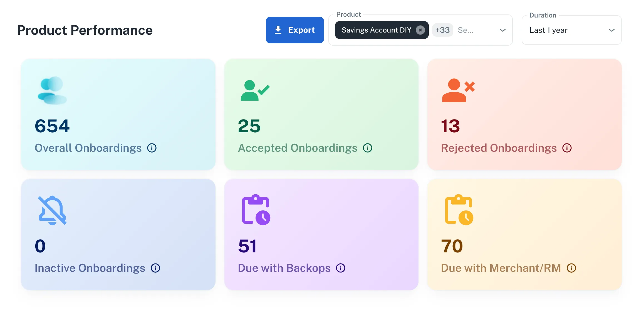This screenshot has width=644, height=313.
Task: Select the Savings Account DIY product chip
Action: tap(376, 30)
